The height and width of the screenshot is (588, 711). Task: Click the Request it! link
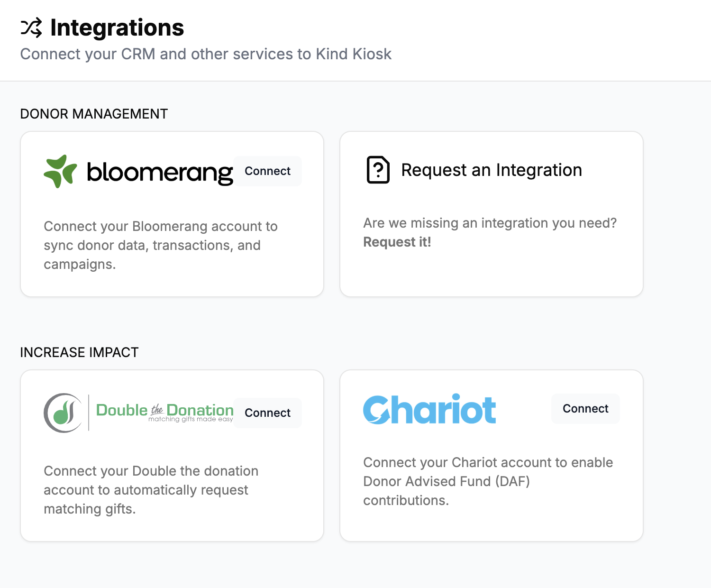tap(397, 242)
